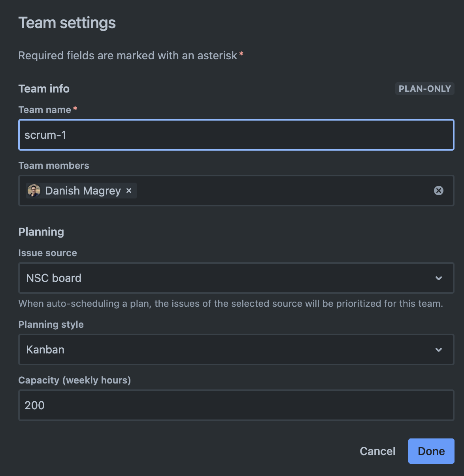Click the chevron arrow in Issue source
The image size is (464, 476).
coord(438,278)
